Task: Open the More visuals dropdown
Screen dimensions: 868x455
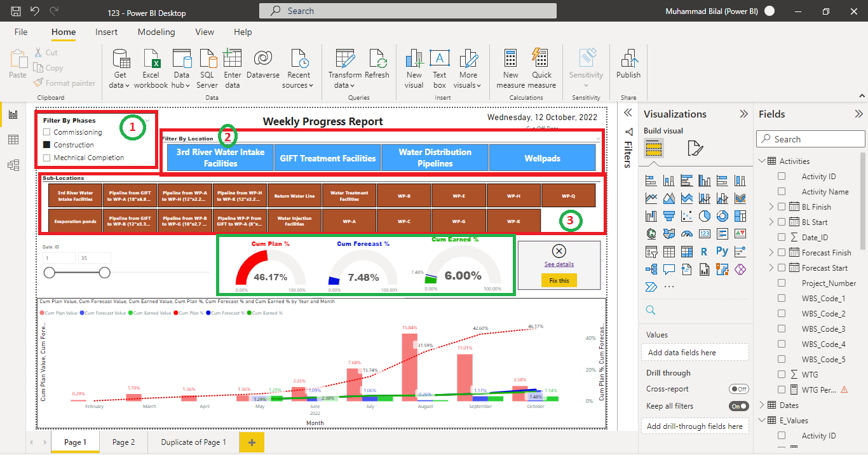Action: point(468,69)
